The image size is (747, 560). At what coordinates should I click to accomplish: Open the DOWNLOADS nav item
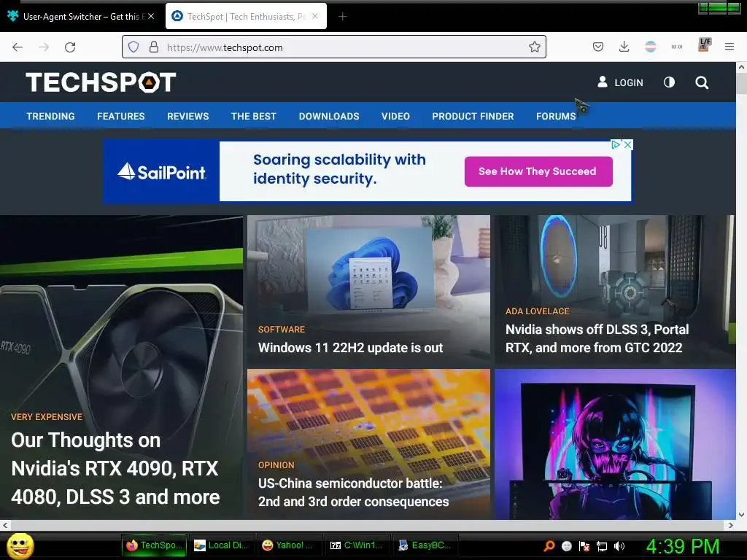click(x=329, y=116)
